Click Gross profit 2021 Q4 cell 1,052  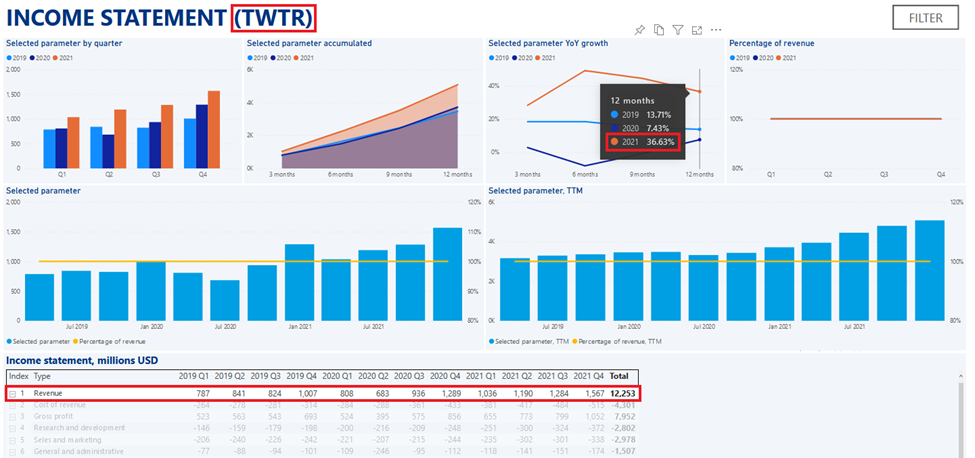pyautogui.click(x=593, y=416)
